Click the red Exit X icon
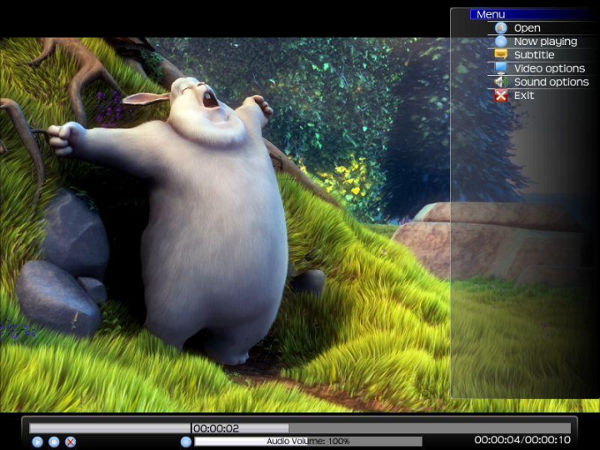 click(x=501, y=95)
